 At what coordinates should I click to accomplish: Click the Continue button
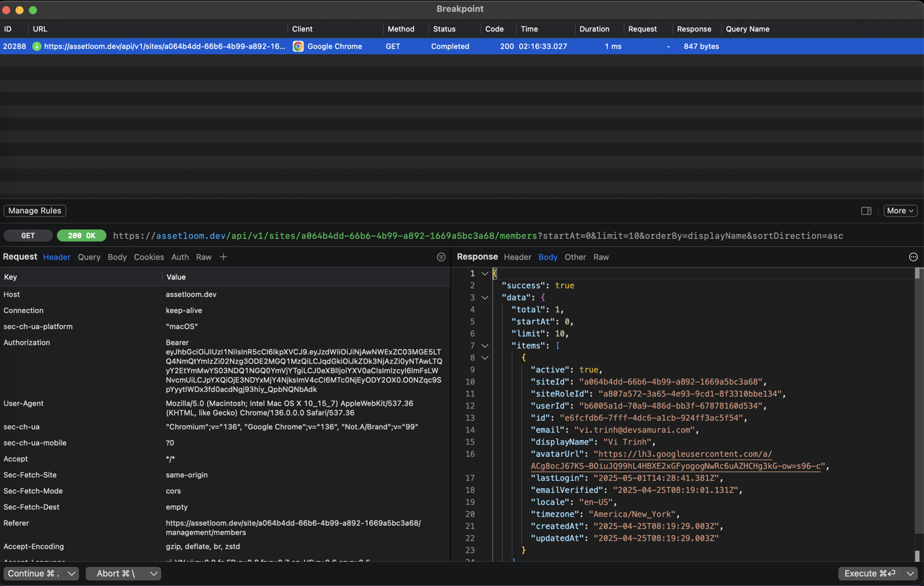pyautogui.click(x=33, y=573)
